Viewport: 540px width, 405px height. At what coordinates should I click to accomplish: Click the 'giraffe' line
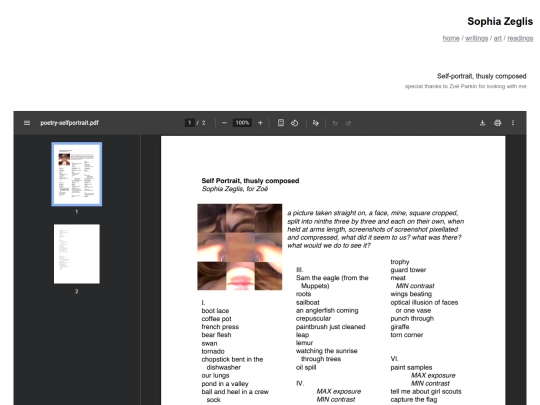pos(400,327)
